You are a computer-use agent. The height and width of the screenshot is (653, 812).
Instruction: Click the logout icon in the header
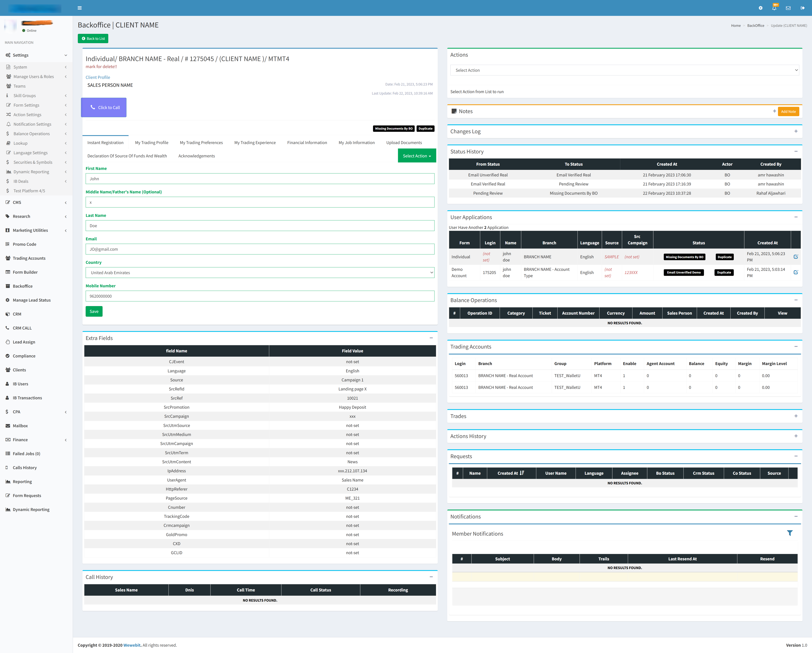803,8
